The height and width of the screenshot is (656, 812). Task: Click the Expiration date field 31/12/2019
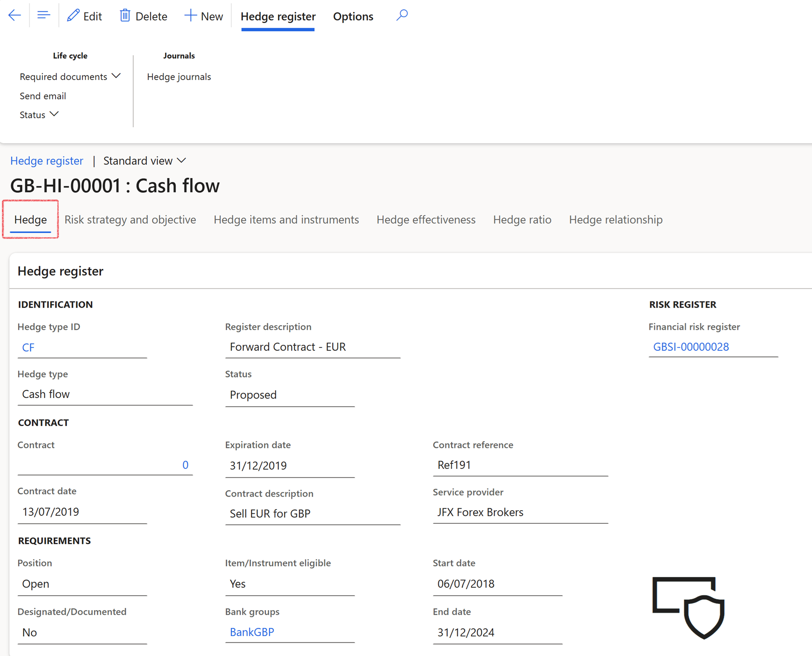click(290, 466)
